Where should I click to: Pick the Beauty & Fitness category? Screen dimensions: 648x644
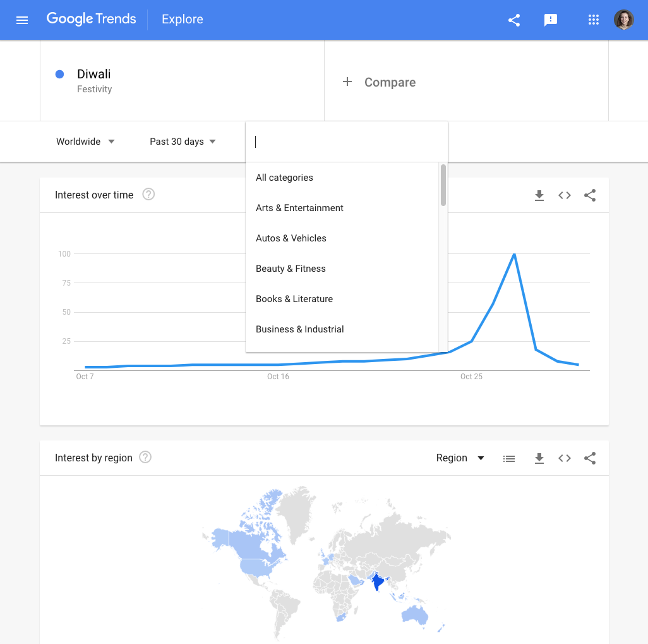pyautogui.click(x=342, y=269)
